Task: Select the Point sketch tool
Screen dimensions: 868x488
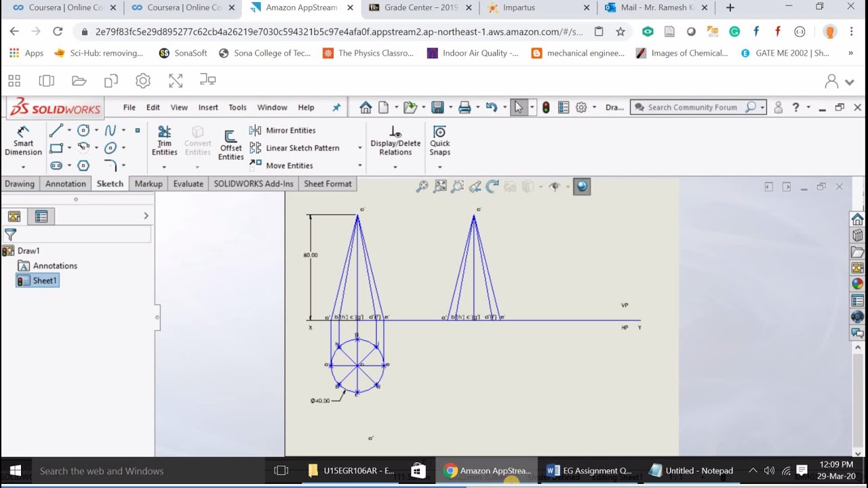Action: [138, 130]
